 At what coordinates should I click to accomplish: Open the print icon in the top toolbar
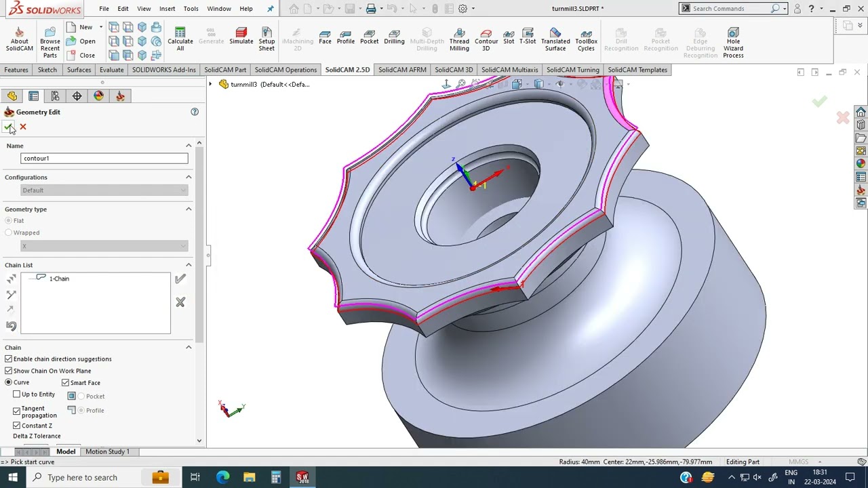click(371, 9)
